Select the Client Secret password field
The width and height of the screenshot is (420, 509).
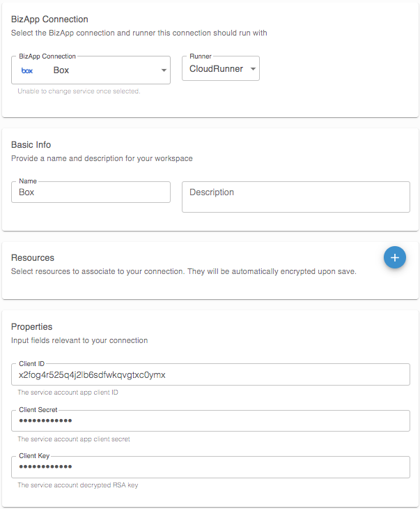coord(210,420)
